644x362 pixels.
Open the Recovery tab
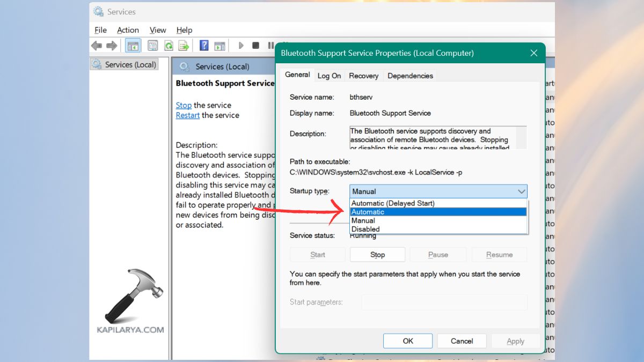click(x=363, y=76)
